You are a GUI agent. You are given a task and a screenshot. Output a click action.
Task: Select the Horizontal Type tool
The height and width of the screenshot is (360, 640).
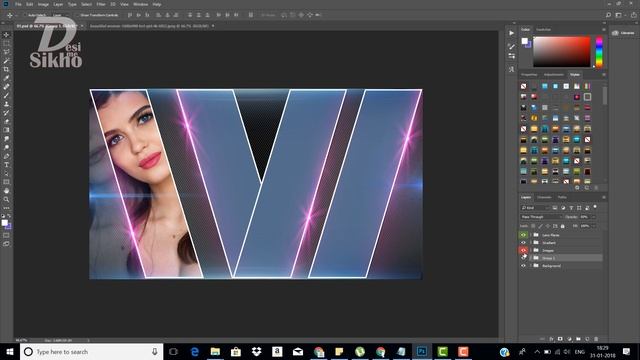coord(6,164)
